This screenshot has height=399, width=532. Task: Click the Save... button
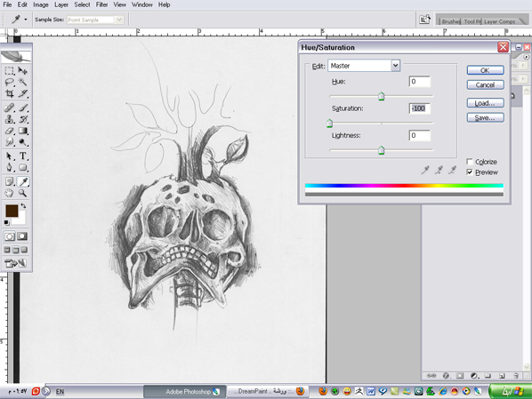click(485, 117)
